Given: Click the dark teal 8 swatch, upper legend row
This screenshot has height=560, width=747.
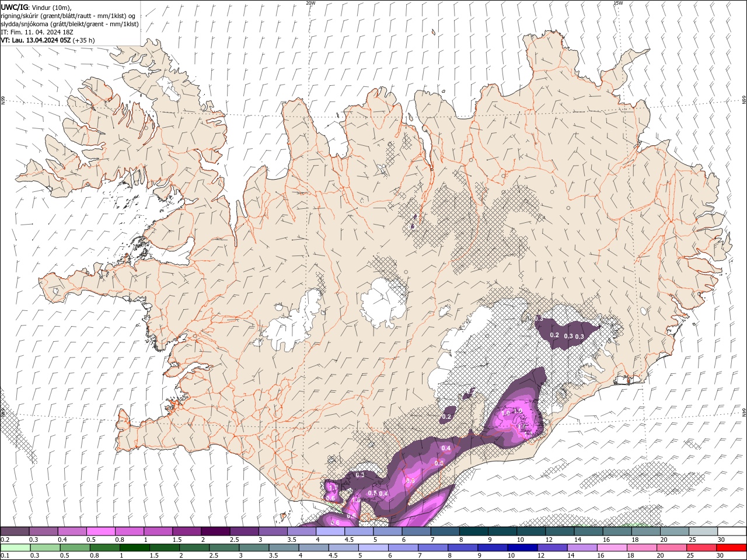Looking at the screenshot, I should coord(474,531).
